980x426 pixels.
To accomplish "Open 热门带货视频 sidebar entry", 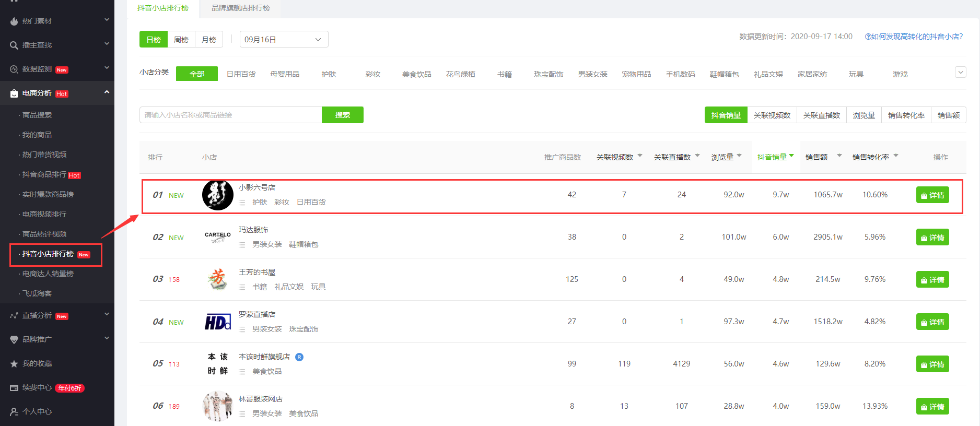I will tap(44, 155).
